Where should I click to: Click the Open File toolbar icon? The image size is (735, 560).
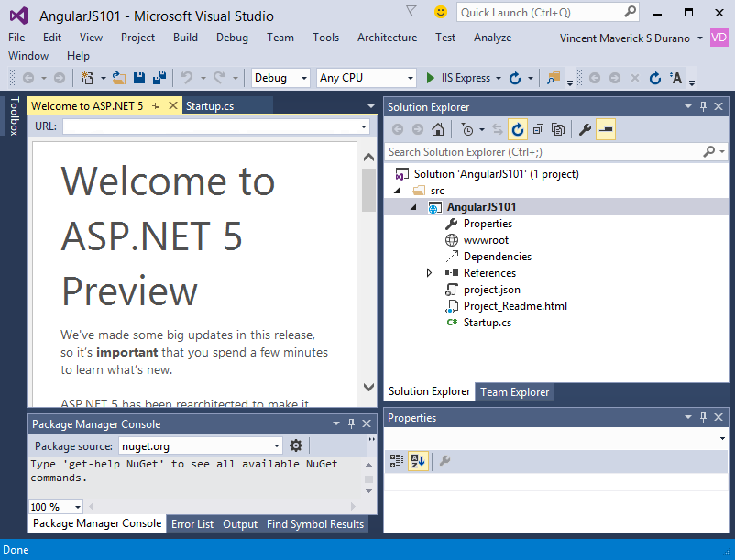point(119,78)
